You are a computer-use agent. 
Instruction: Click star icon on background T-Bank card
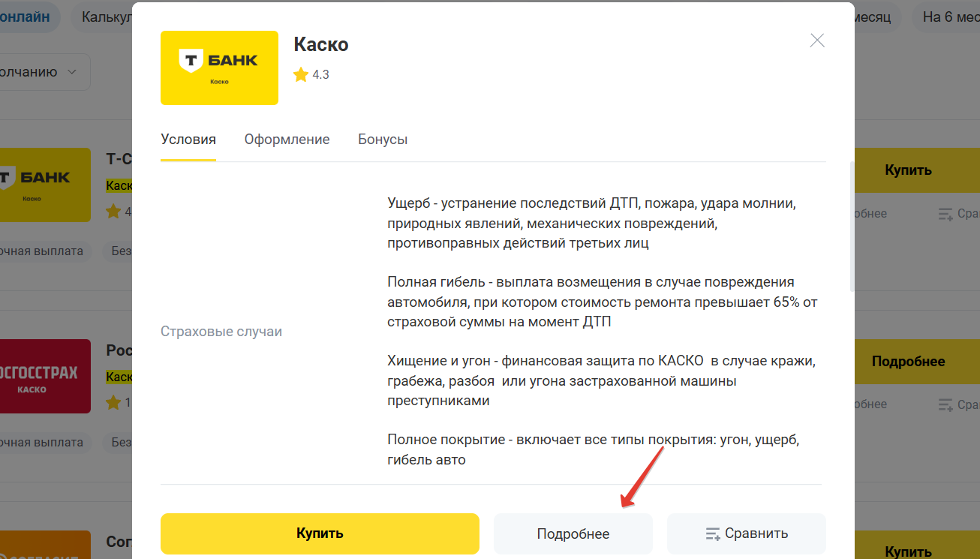(113, 212)
